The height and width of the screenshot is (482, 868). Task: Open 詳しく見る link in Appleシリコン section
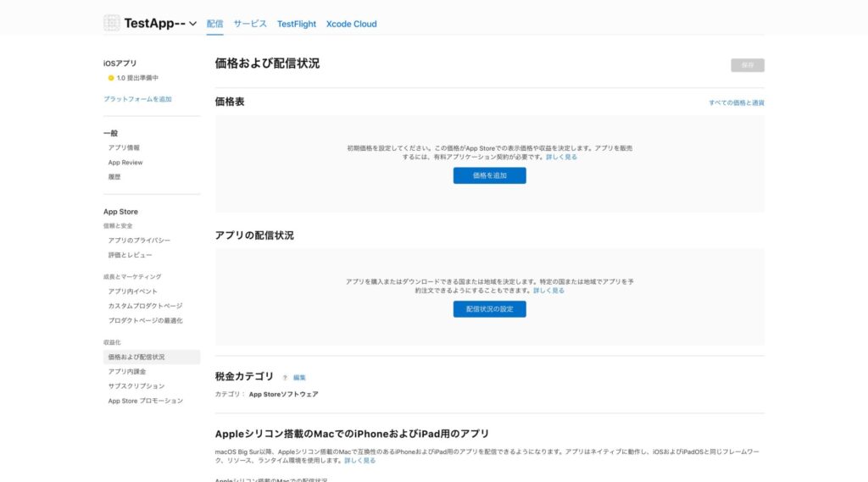tap(359, 461)
